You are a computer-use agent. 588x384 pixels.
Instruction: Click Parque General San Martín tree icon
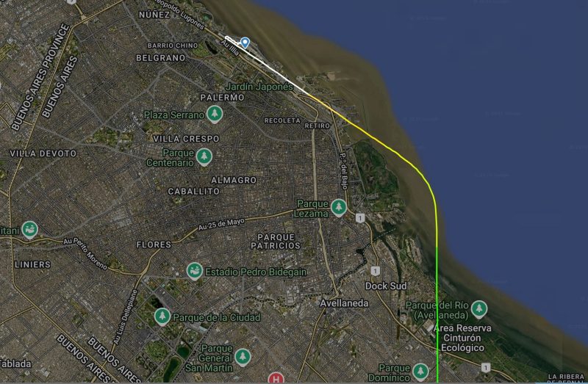(243, 358)
